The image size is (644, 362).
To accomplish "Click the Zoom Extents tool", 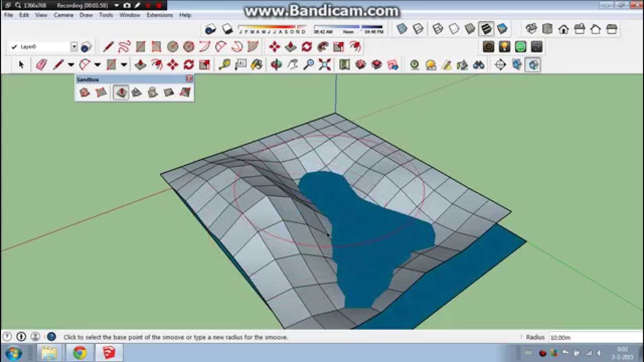I will [325, 64].
